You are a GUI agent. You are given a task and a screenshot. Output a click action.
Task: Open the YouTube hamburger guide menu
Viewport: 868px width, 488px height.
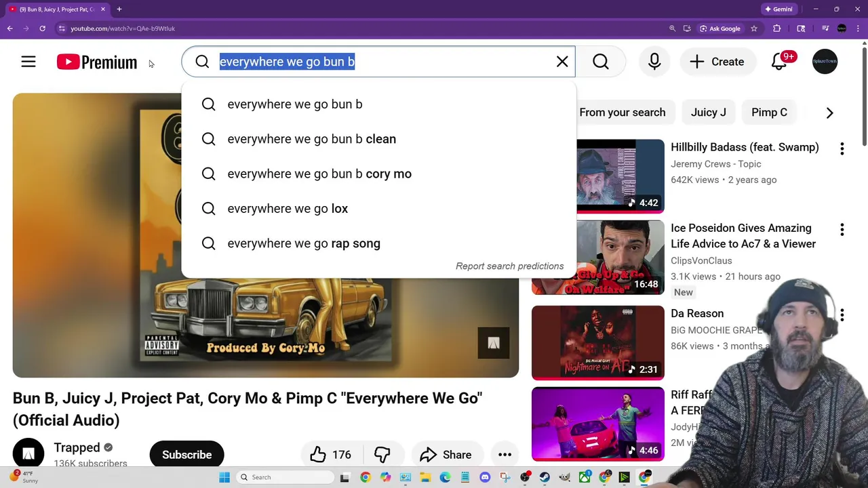(28, 62)
